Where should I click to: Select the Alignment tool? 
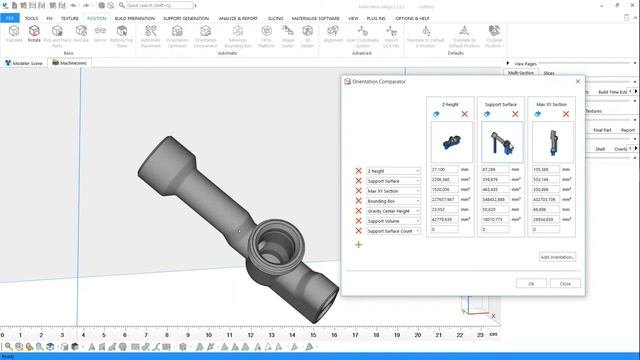click(333, 34)
